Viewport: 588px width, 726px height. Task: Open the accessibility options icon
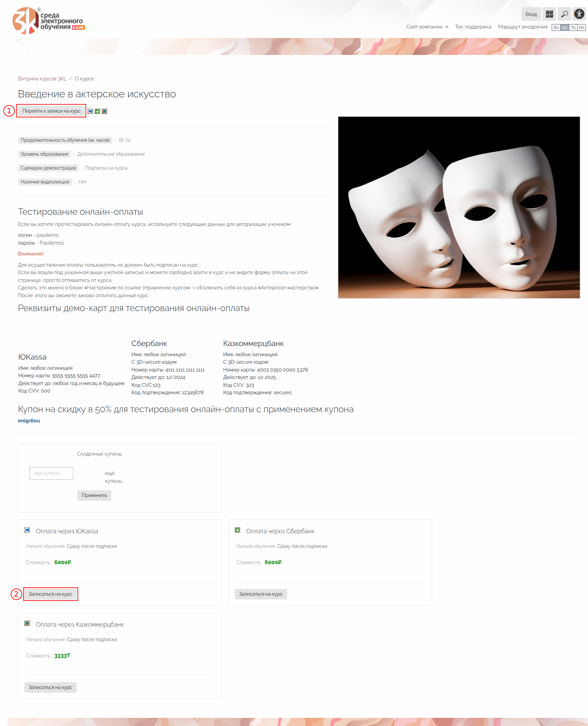[x=579, y=14]
